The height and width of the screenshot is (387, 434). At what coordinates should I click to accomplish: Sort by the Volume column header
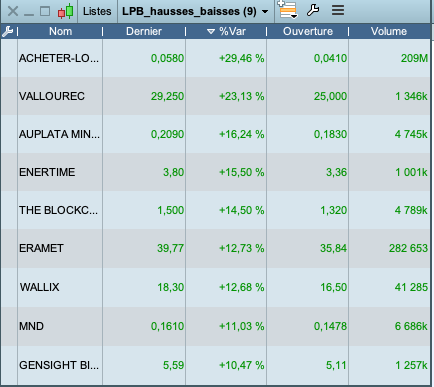tap(389, 31)
